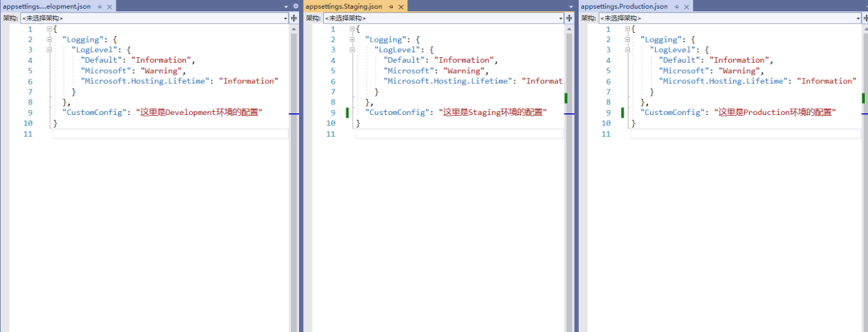Pin the appsettings.Staging.json tab

tap(391, 6)
